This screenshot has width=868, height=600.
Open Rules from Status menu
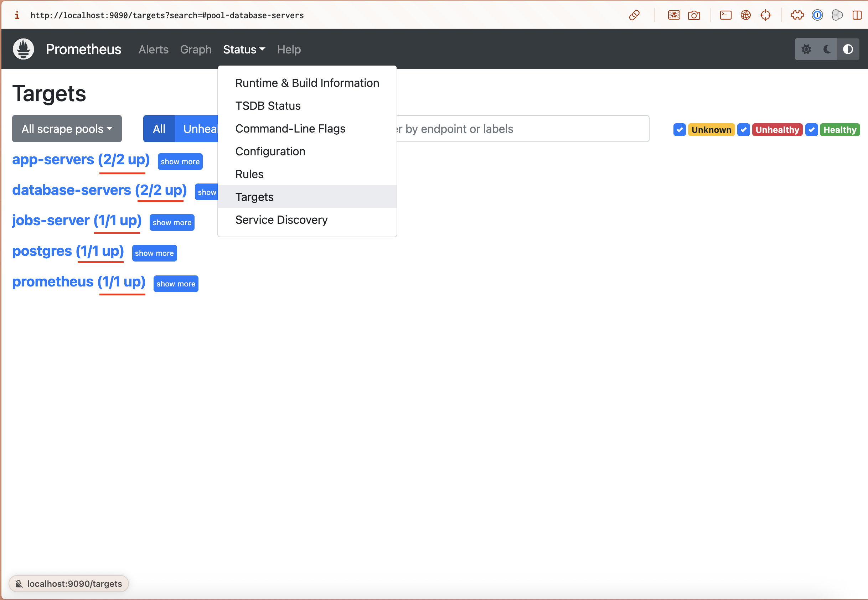(307, 175)
